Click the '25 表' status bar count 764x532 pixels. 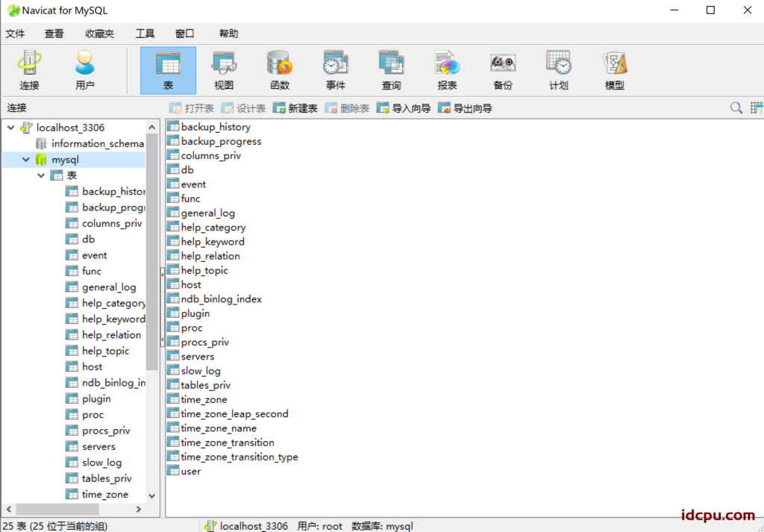point(54,526)
